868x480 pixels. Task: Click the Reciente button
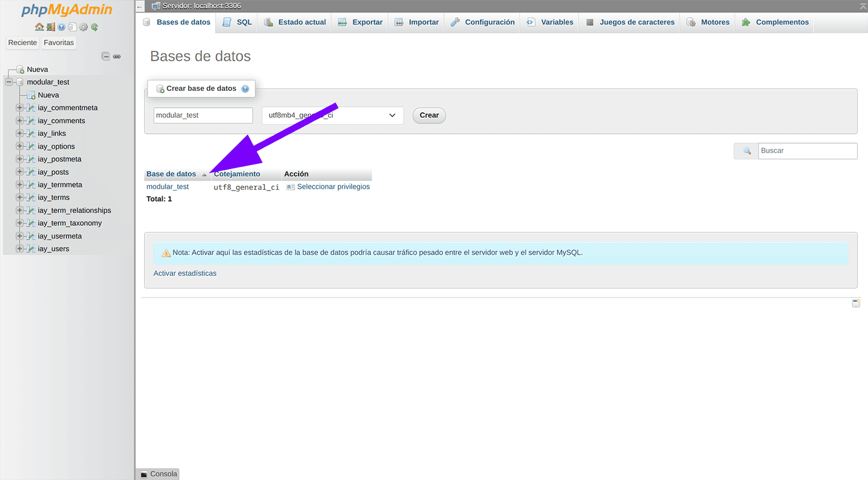click(23, 43)
